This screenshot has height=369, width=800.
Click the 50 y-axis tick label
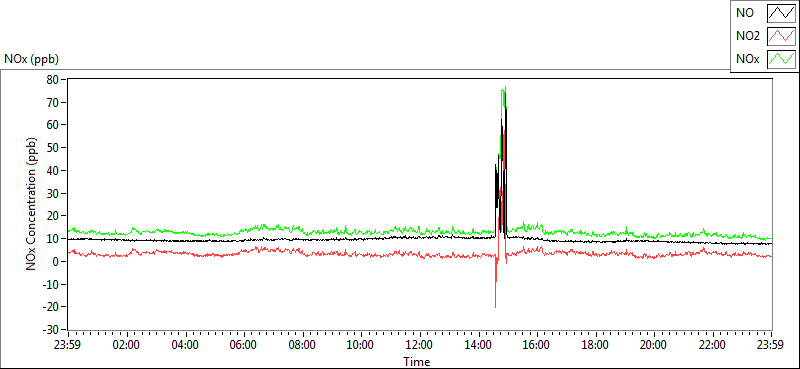pyautogui.click(x=54, y=147)
